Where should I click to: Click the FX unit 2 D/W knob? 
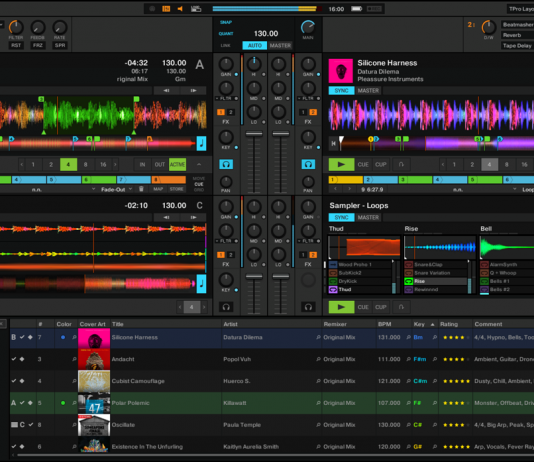[489, 27]
